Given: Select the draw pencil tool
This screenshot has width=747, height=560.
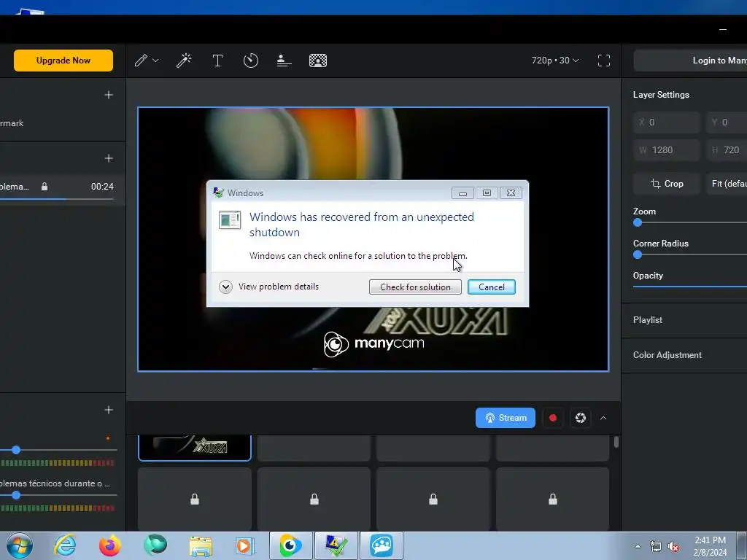Looking at the screenshot, I should point(141,61).
